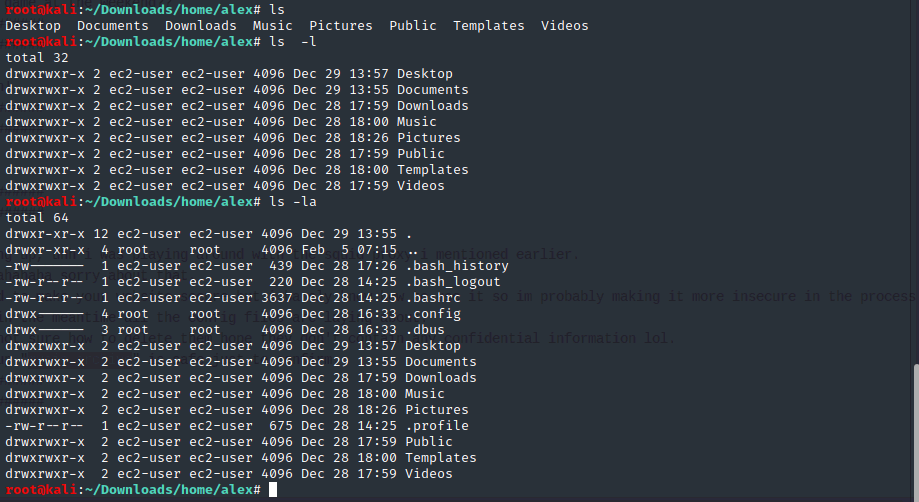
Task: Click the "total 64" output line
Action: pos(37,218)
